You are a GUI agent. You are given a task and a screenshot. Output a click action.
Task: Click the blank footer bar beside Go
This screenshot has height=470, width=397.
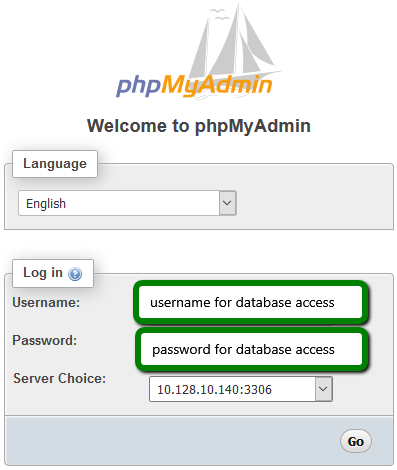(x=172, y=441)
